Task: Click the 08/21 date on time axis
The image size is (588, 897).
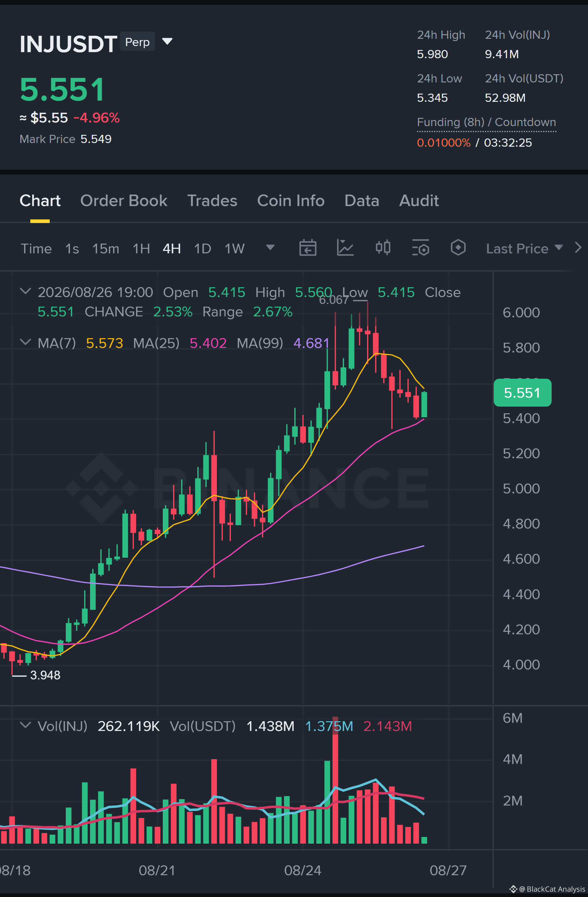Action: 157,870
